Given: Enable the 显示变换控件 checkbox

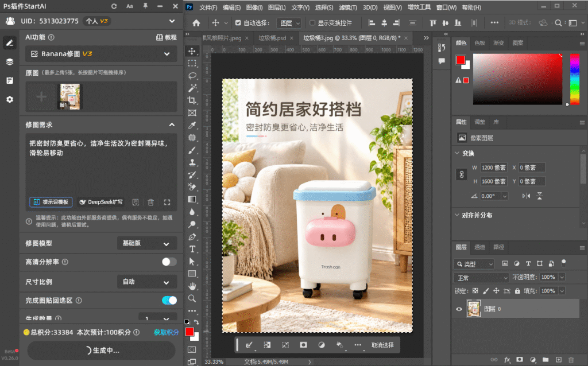Looking at the screenshot, I should [x=312, y=23].
